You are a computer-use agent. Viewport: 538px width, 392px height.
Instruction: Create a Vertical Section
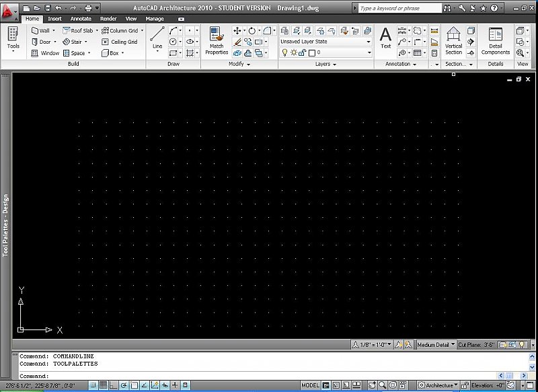coord(453,41)
